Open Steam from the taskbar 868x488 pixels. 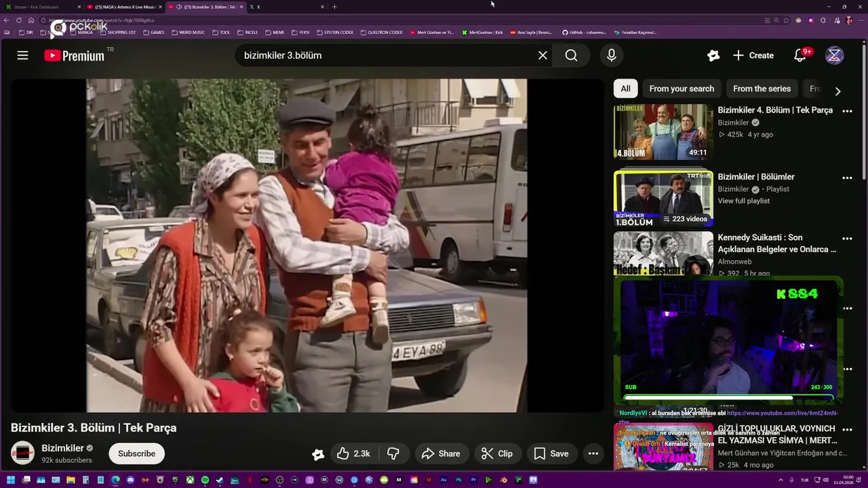pos(220,481)
